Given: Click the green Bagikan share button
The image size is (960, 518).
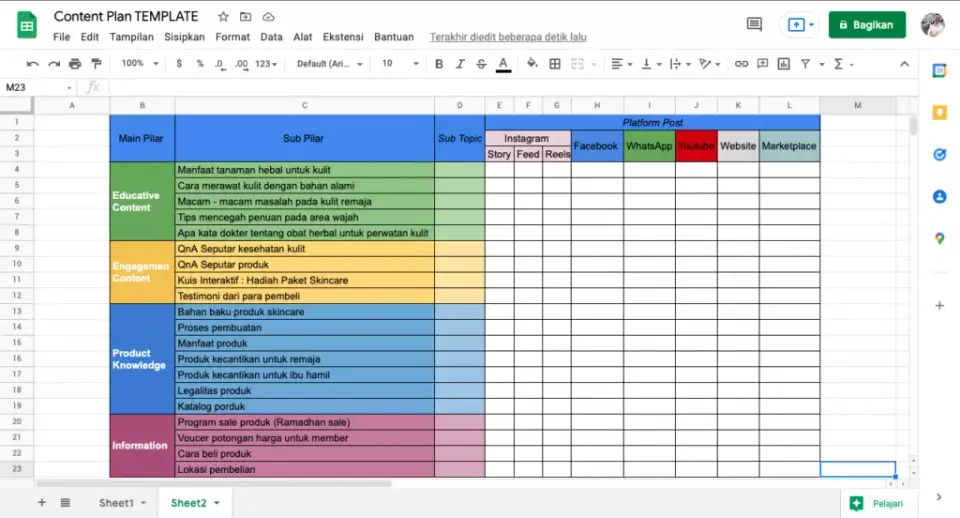Looking at the screenshot, I should (x=867, y=24).
